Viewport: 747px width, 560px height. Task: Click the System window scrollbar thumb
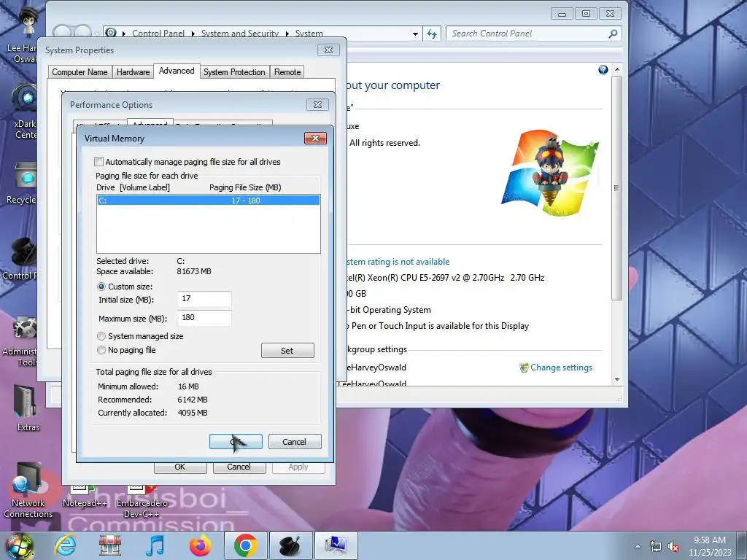pyautogui.click(x=617, y=187)
